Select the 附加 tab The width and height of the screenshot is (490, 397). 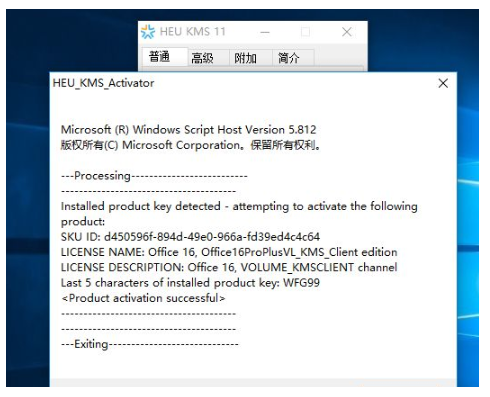coord(245,58)
